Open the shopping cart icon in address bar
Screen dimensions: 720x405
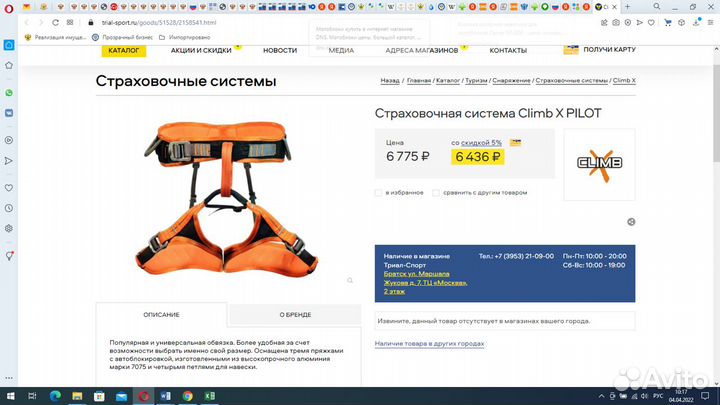point(668,22)
